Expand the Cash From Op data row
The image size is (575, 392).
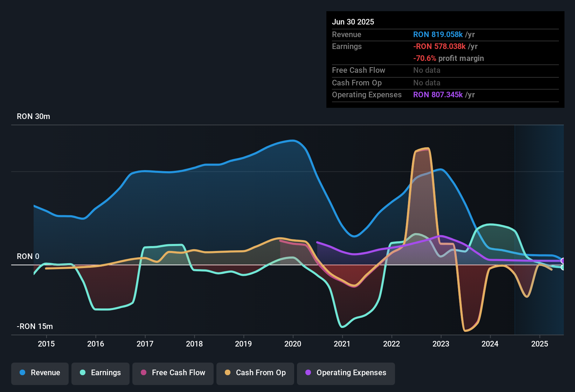[356, 83]
